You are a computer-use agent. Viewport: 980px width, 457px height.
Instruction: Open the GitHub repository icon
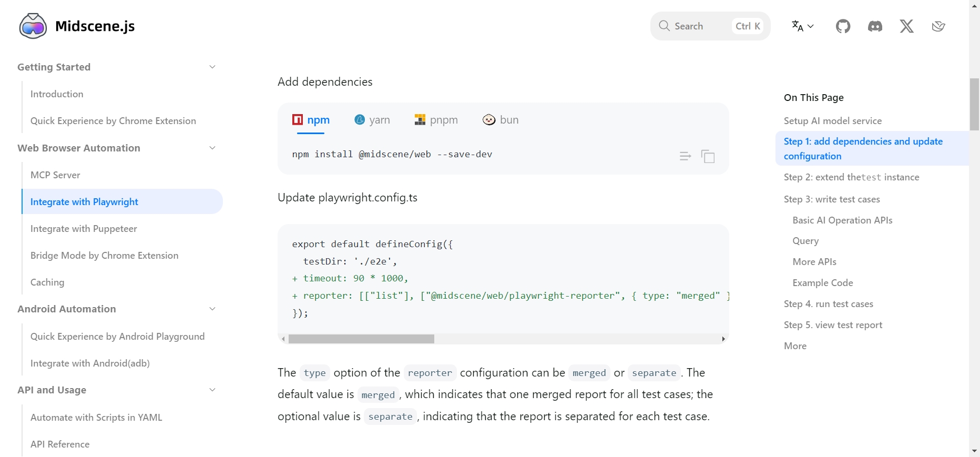[x=843, y=26]
